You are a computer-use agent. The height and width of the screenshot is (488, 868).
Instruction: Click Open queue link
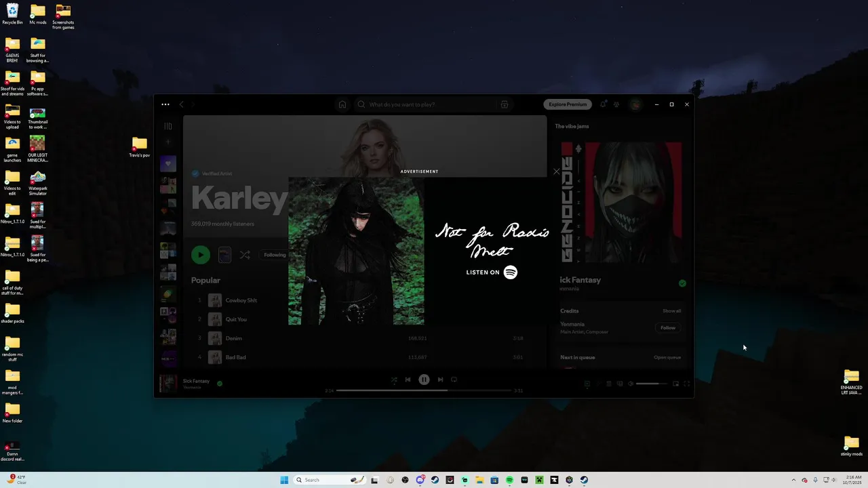[x=667, y=357]
